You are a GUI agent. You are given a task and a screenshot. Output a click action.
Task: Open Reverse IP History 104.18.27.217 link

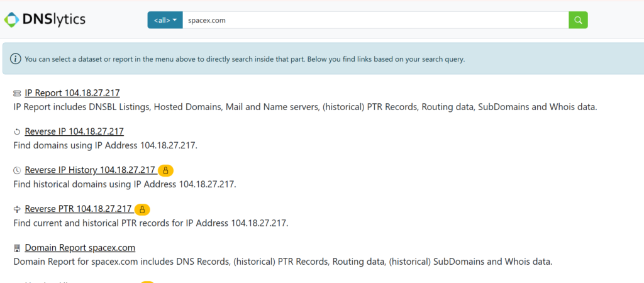coord(90,170)
